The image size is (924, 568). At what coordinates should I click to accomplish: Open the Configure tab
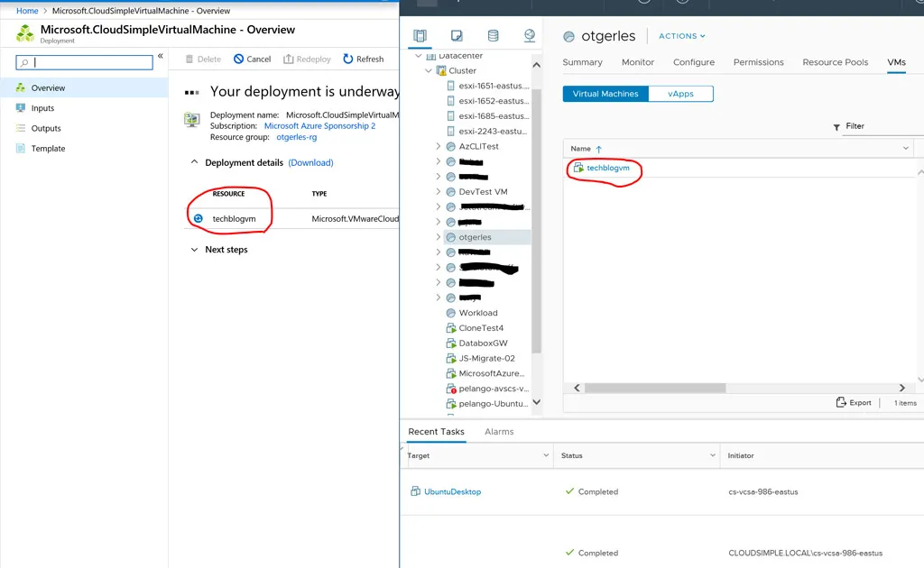(693, 62)
